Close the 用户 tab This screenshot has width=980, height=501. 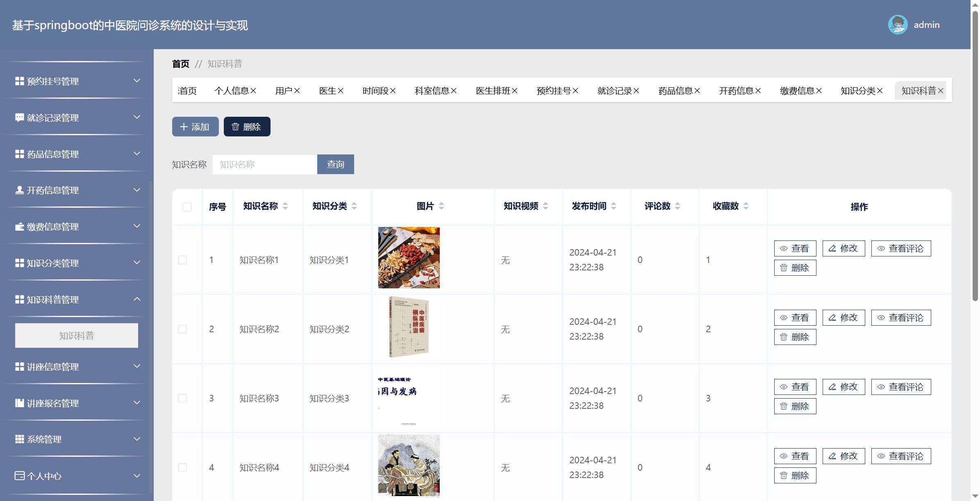(297, 91)
